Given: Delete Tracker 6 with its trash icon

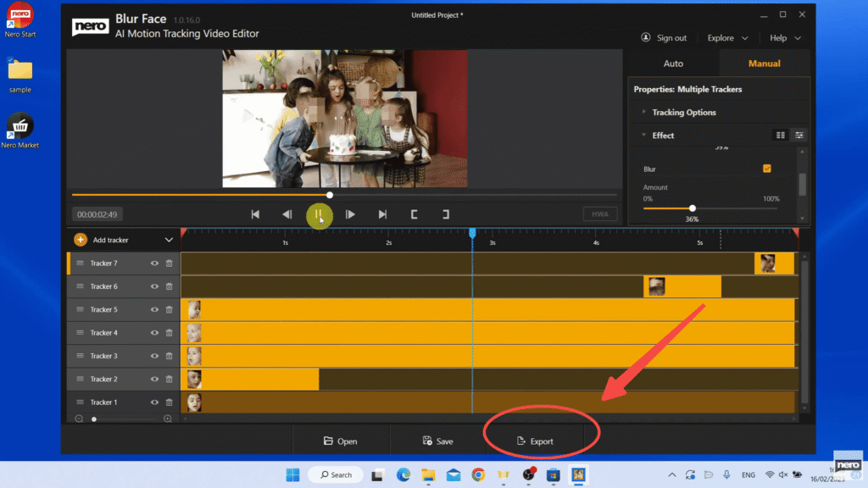Looking at the screenshot, I should [x=170, y=286].
